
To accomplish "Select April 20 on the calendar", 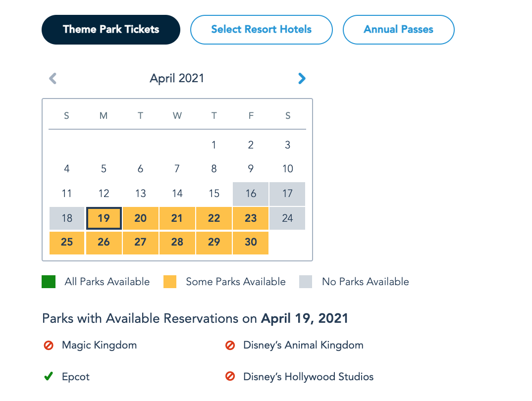I will tap(141, 218).
